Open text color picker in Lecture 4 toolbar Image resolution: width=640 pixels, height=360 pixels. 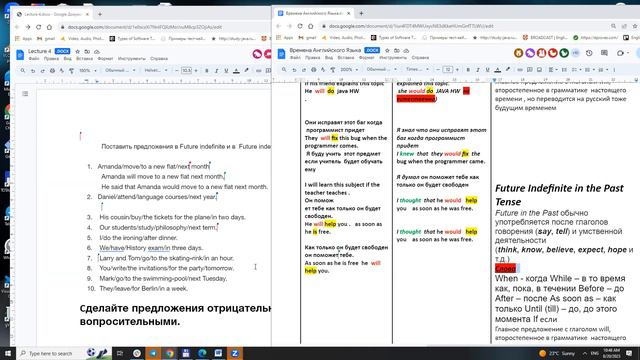click(236, 71)
